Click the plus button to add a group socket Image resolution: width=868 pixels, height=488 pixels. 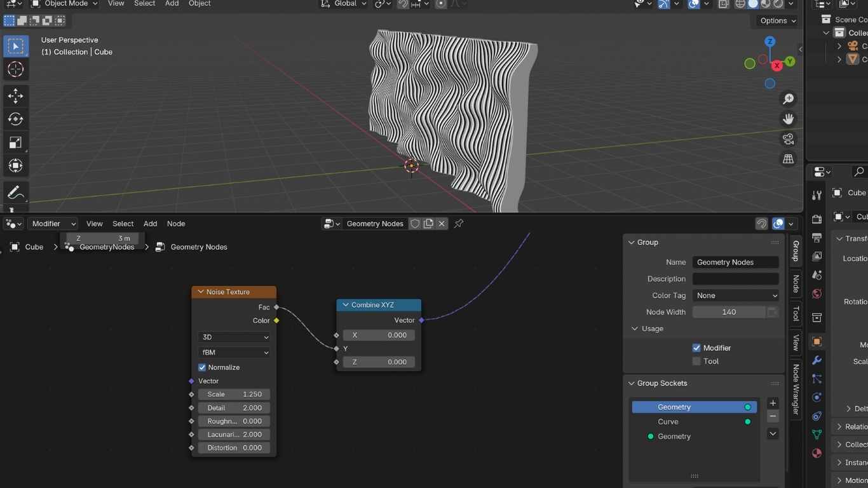coord(773,403)
